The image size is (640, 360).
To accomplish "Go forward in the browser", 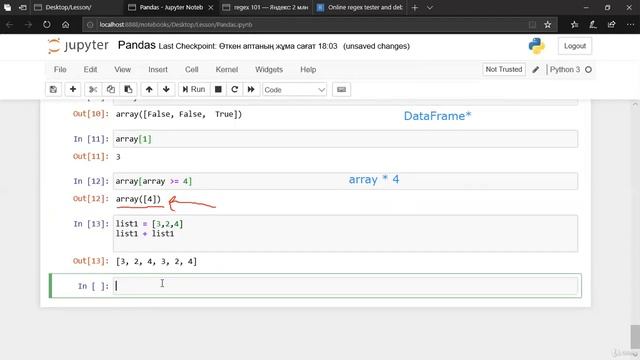I will point(28,24).
